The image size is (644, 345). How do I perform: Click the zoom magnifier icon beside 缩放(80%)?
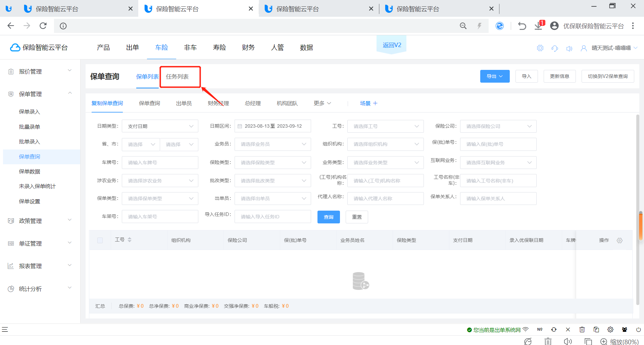pos(604,342)
